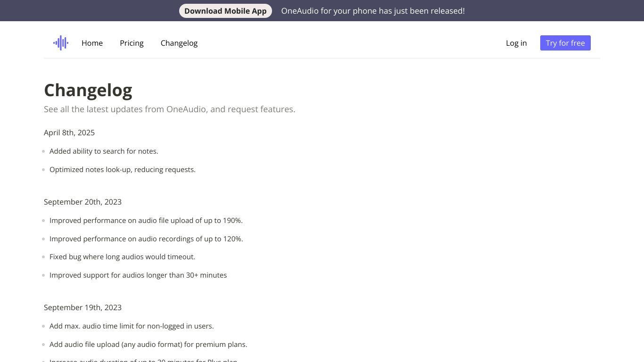Image resolution: width=644 pixels, height=362 pixels.
Task: Click the Changelog page heading
Action: pyautogui.click(x=88, y=90)
